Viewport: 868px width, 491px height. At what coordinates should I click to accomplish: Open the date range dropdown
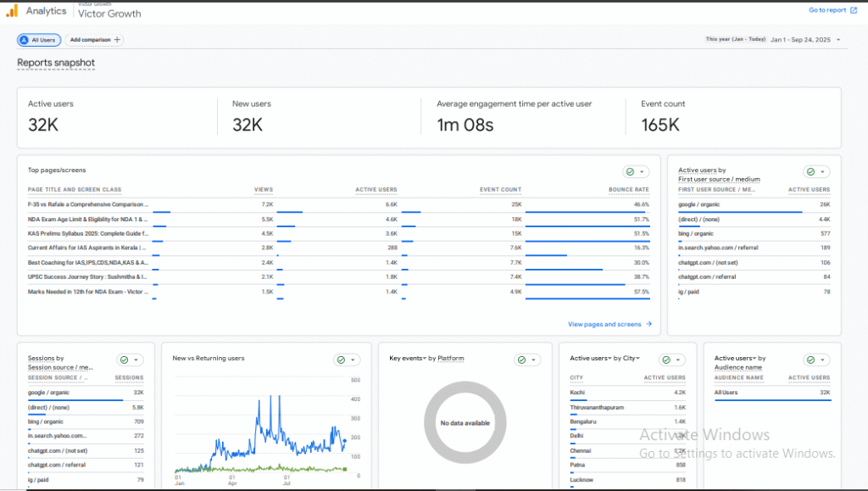(838, 40)
